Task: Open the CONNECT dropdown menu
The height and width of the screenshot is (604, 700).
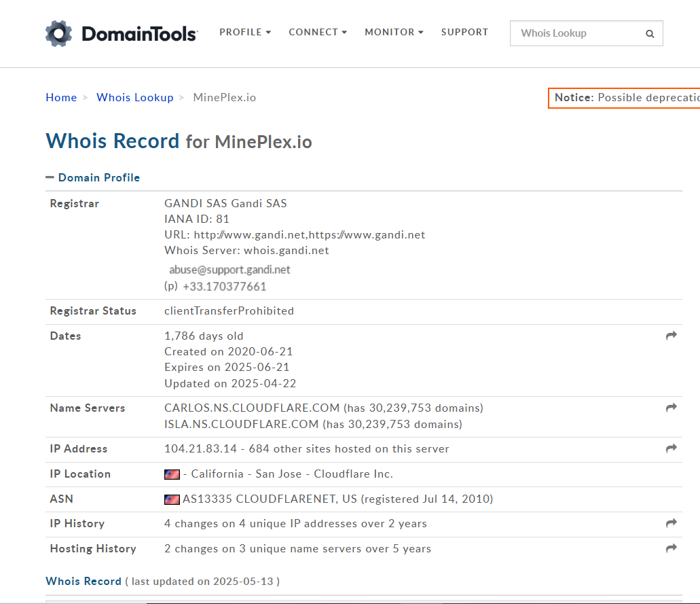Action: pyautogui.click(x=318, y=32)
